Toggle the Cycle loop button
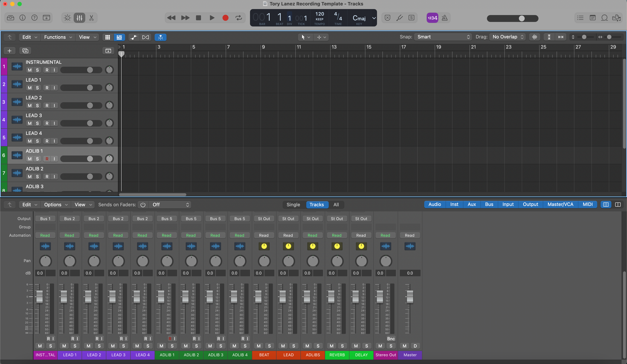The width and height of the screenshot is (627, 364). [239, 18]
